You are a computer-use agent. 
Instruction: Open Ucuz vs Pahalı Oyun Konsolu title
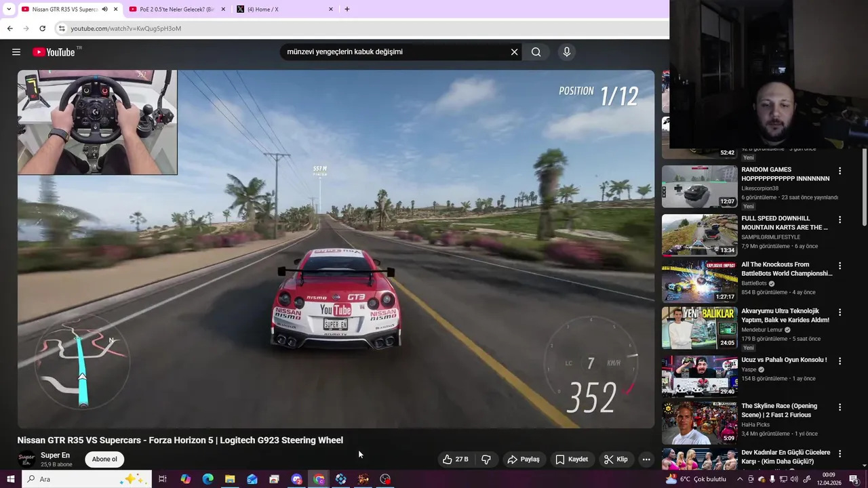coord(784,360)
